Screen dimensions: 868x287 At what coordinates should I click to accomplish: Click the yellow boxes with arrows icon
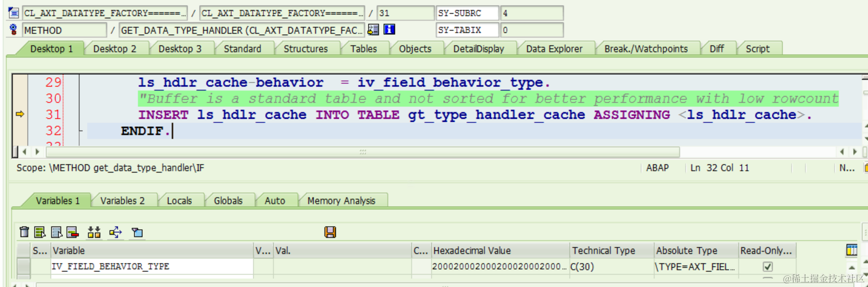click(94, 232)
